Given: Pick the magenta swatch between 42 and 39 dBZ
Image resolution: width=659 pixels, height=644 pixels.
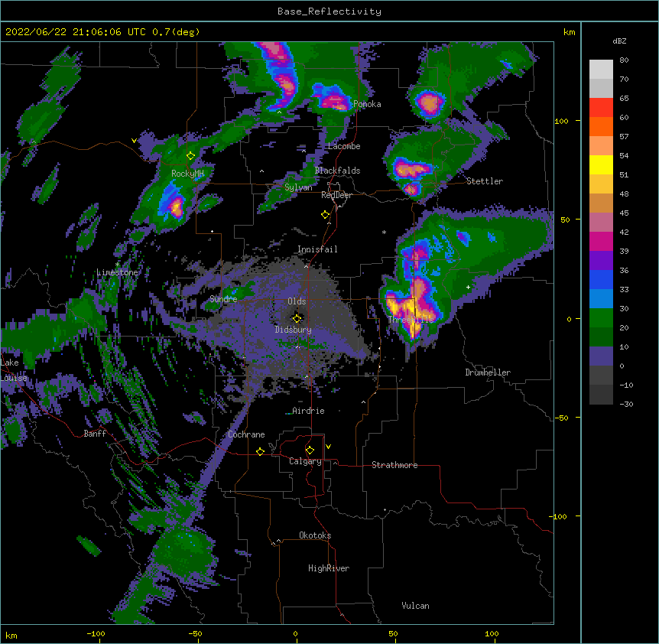Looking at the screenshot, I should [x=601, y=241].
